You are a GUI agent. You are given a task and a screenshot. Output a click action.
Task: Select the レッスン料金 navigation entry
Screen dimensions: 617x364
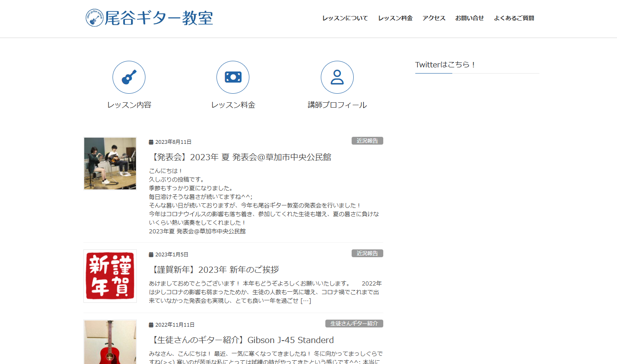click(x=395, y=18)
